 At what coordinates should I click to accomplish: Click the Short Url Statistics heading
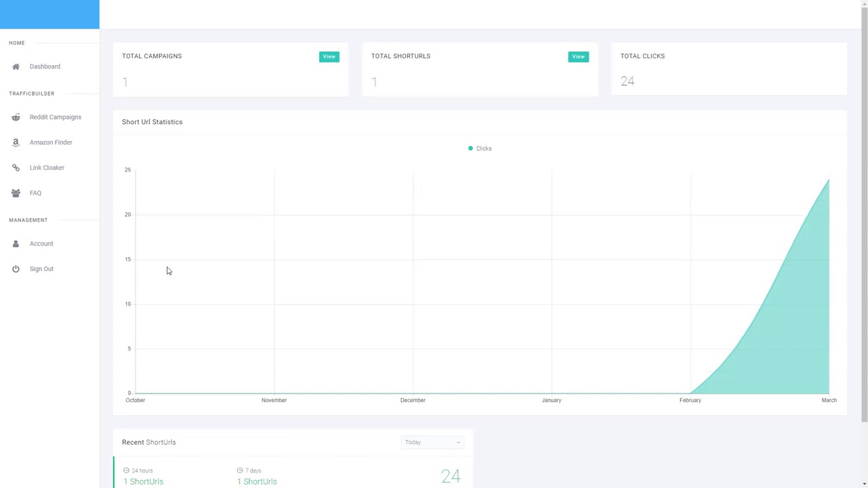coord(152,122)
